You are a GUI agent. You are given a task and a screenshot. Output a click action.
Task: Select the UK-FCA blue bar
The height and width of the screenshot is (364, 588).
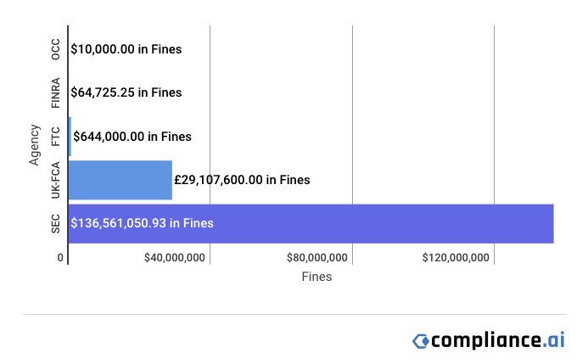[120, 180]
